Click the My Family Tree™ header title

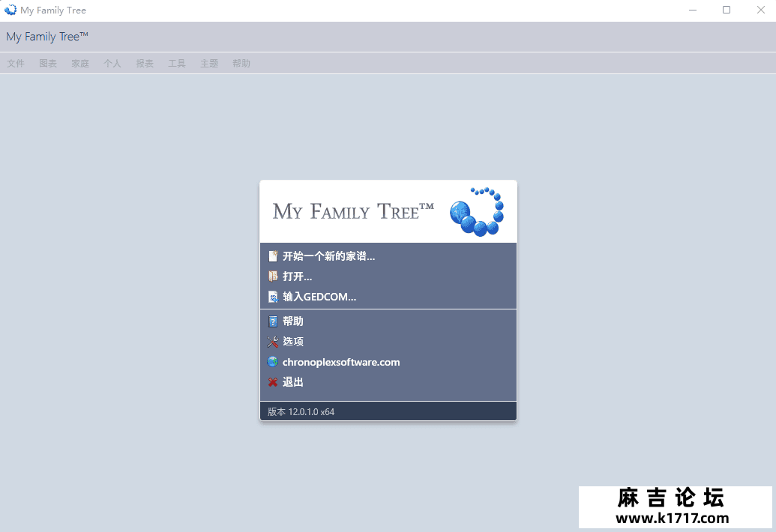47,37
